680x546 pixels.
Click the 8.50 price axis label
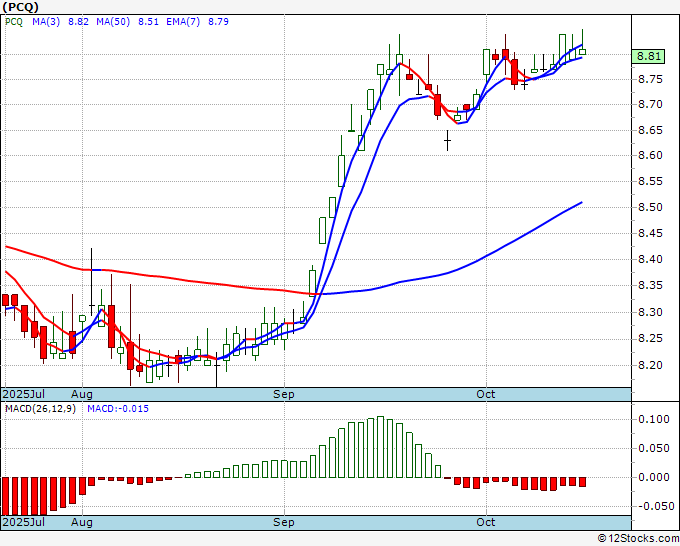pyautogui.click(x=649, y=208)
